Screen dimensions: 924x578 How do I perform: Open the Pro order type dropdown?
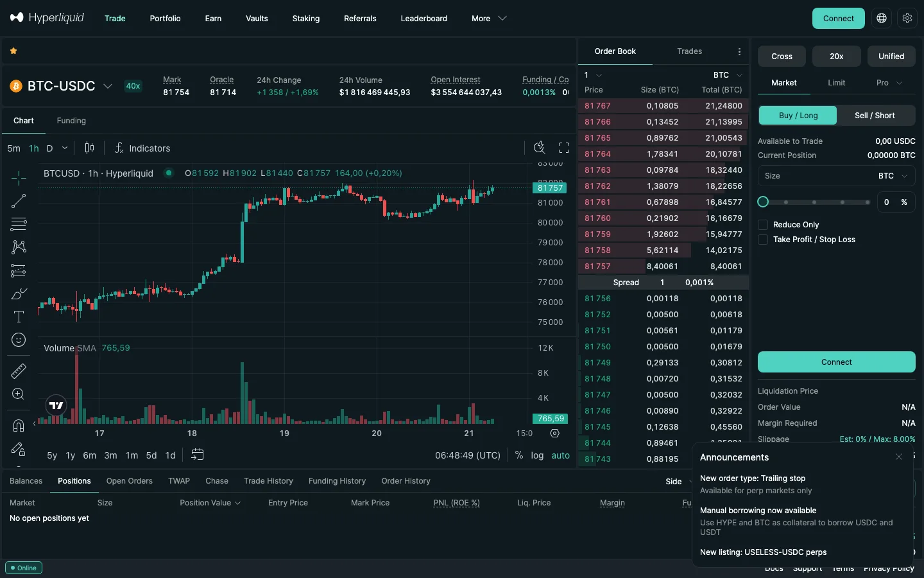click(889, 83)
